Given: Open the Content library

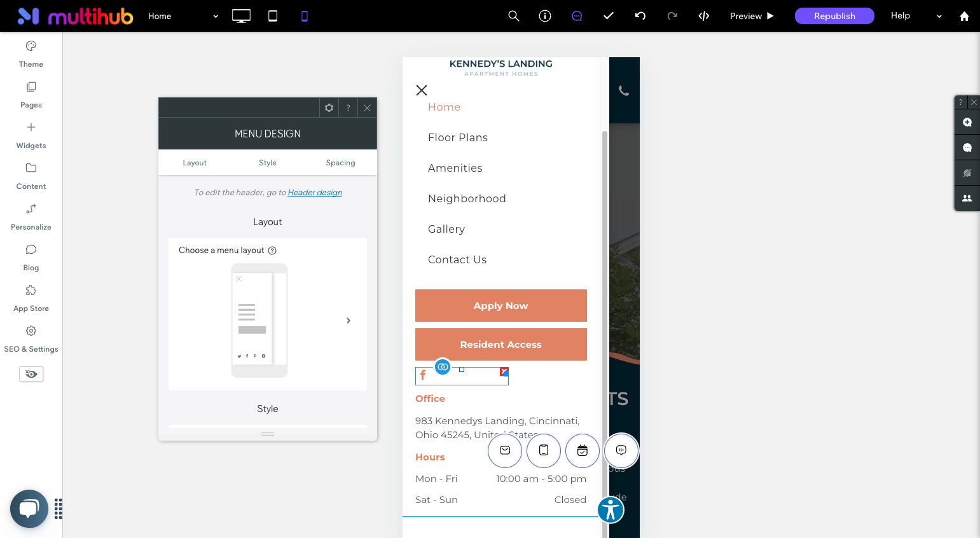Looking at the screenshot, I should pyautogui.click(x=31, y=176).
